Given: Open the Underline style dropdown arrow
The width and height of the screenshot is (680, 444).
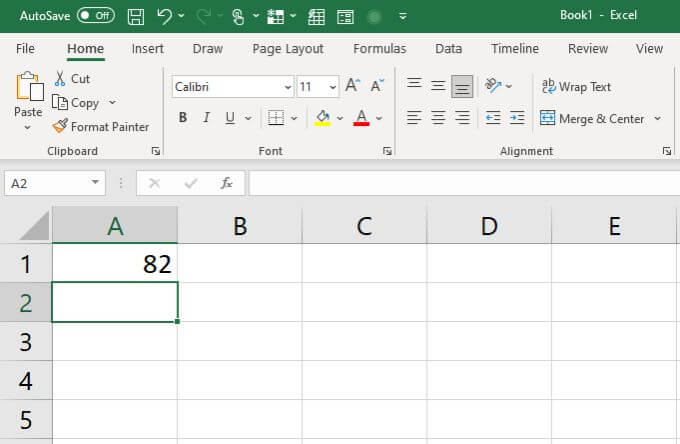Looking at the screenshot, I should pyautogui.click(x=248, y=118).
